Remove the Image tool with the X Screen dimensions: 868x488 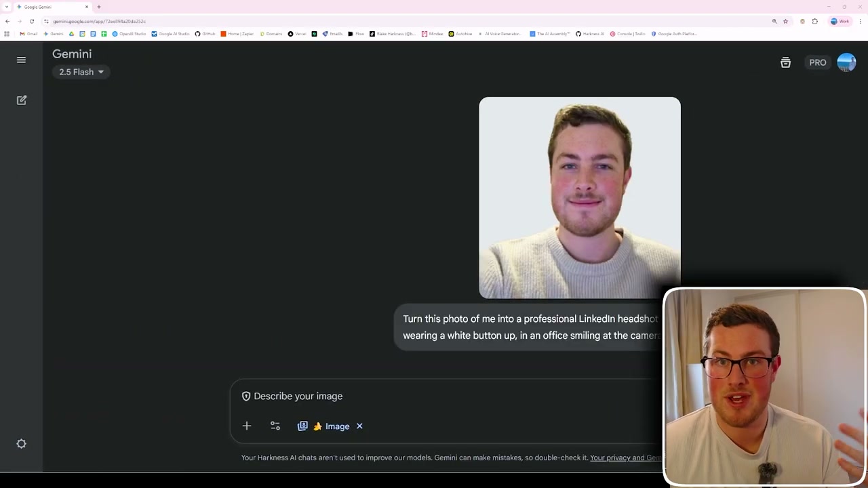[x=359, y=426]
